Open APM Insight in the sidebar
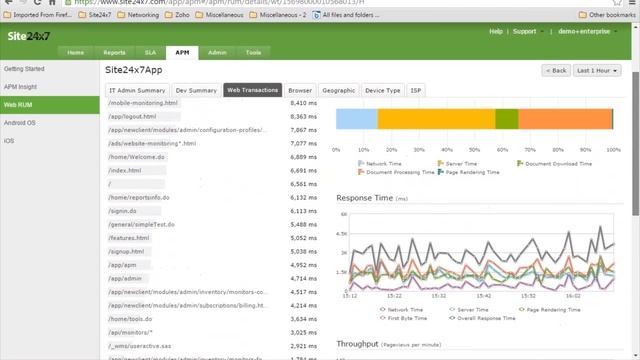 coord(49,87)
